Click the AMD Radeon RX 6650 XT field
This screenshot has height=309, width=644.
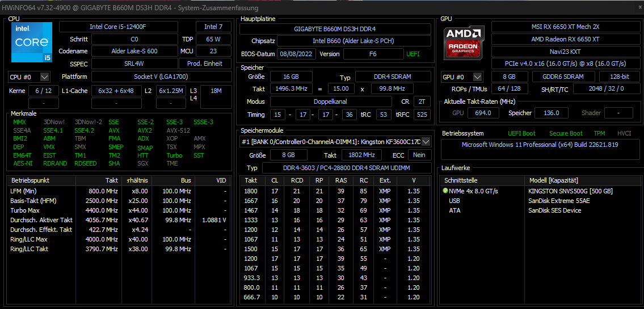(x=565, y=39)
